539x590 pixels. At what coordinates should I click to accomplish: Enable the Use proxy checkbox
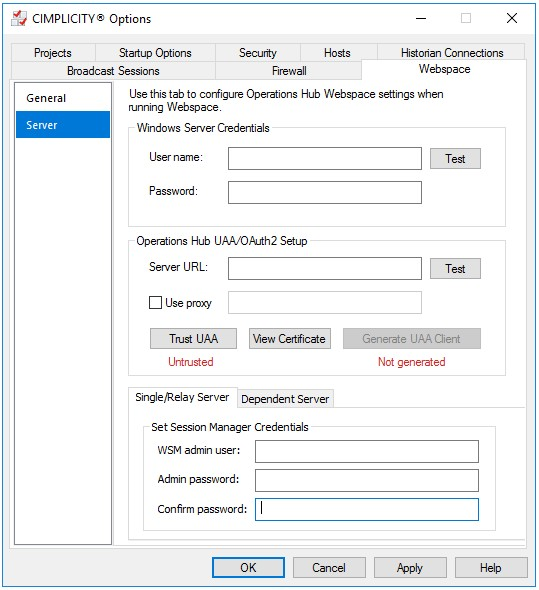pyautogui.click(x=155, y=303)
